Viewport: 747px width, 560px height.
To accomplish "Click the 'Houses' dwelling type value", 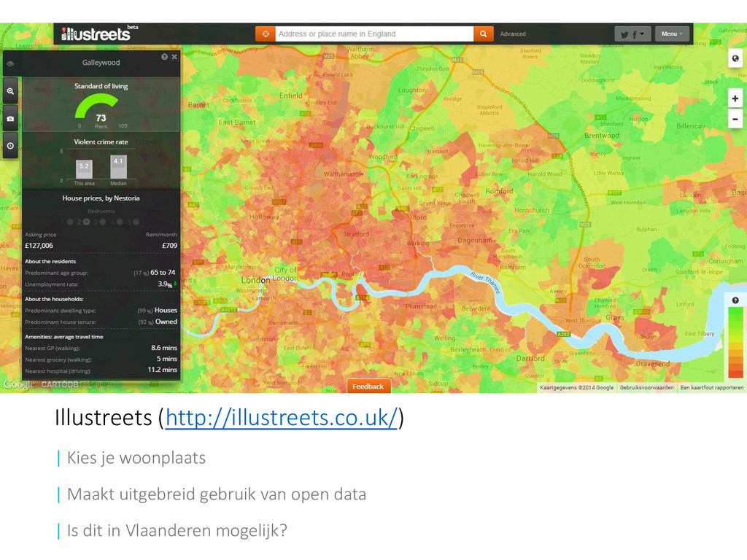I will click(x=166, y=310).
